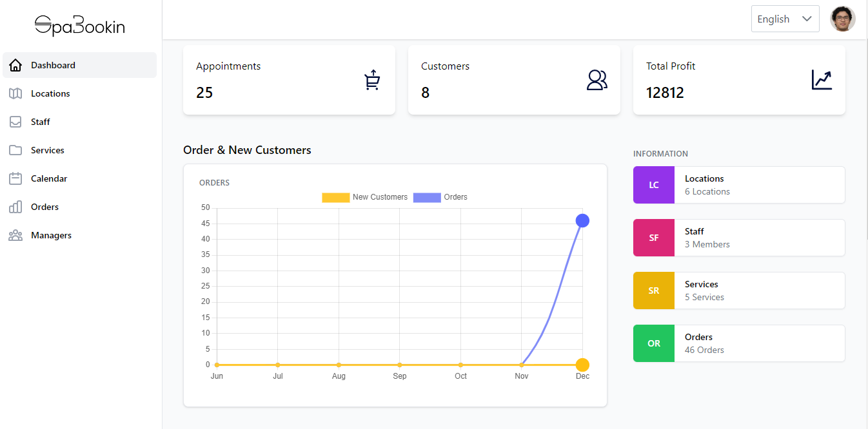Click the Services folder icon
The width and height of the screenshot is (868, 429).
[15, 150]
